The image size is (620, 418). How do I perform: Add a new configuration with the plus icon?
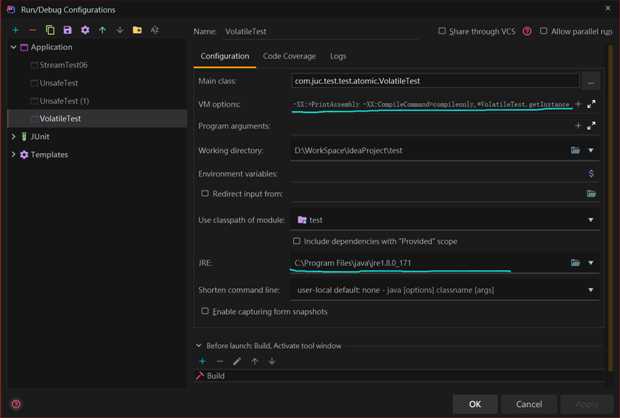[x=15, y=30]
